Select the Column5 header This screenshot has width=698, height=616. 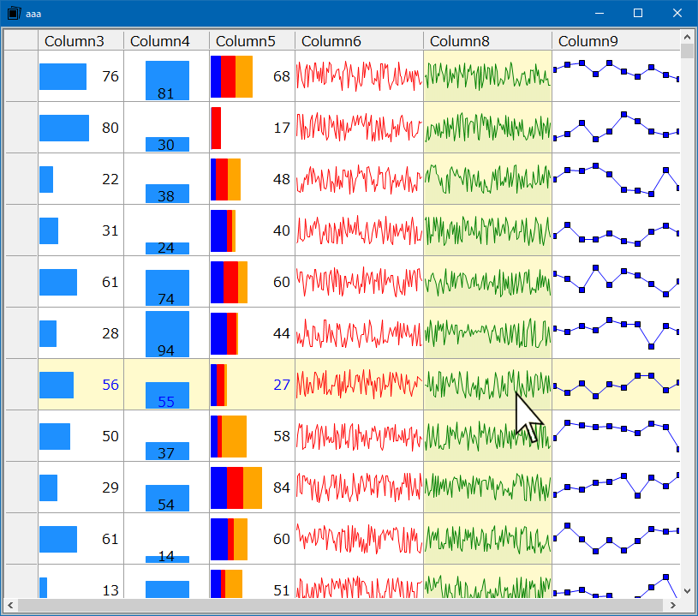point(252,41)
